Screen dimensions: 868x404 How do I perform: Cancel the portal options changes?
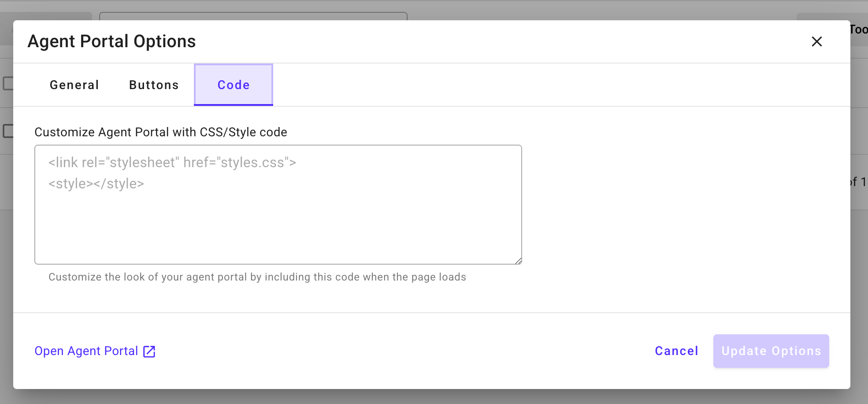pyautogui.click(x=676, y=351)
